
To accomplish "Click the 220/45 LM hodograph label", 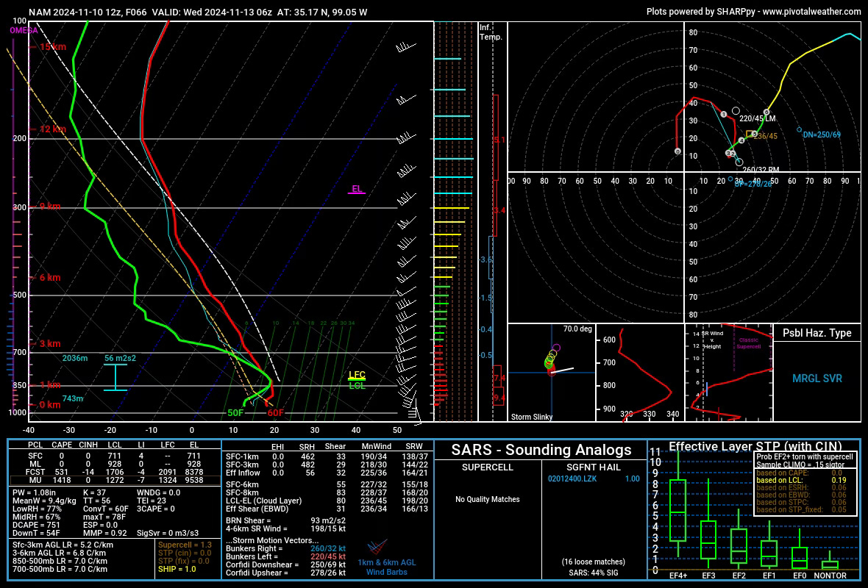I will 757,118.
